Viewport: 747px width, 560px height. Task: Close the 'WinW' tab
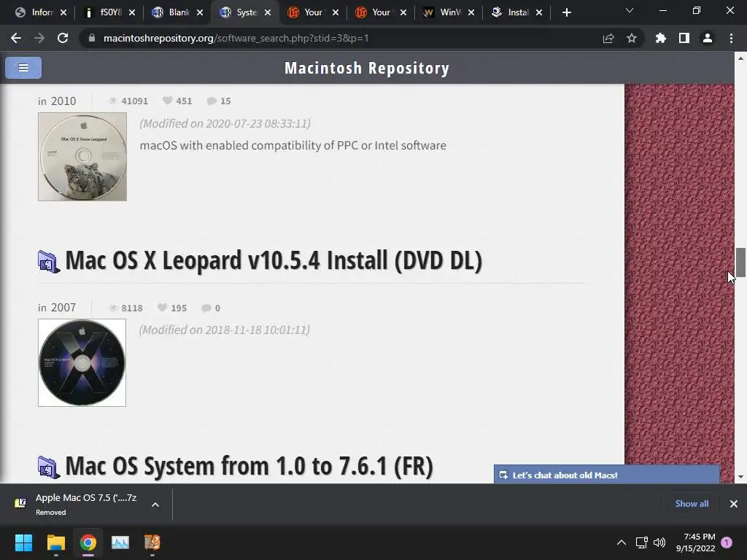click(x=471, y=12)
